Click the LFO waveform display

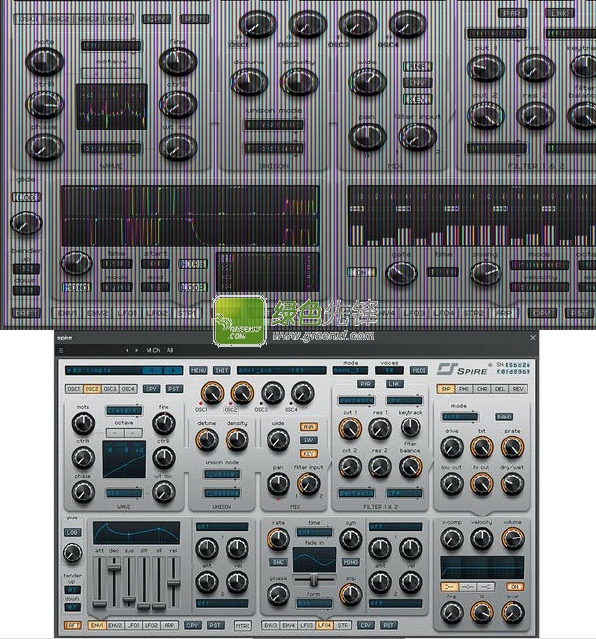point(314,559)
